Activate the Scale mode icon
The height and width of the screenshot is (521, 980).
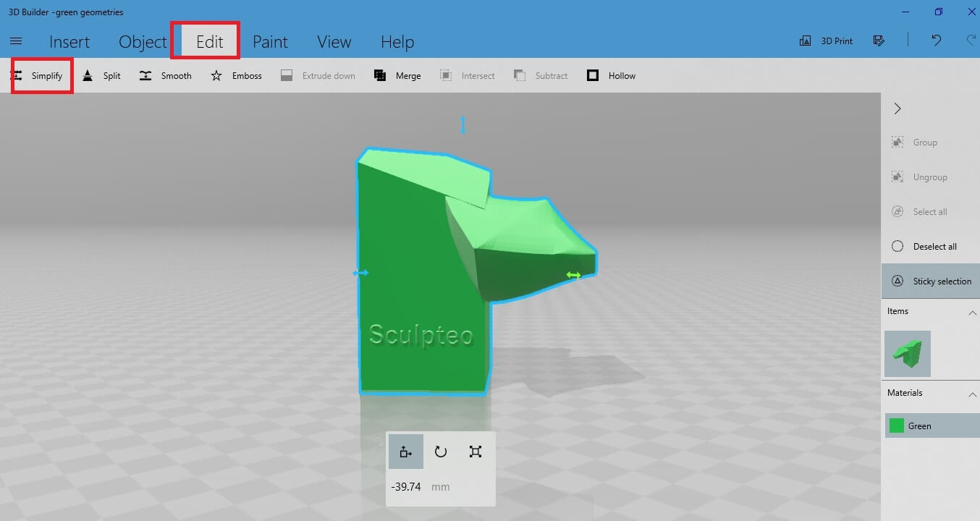475,452
